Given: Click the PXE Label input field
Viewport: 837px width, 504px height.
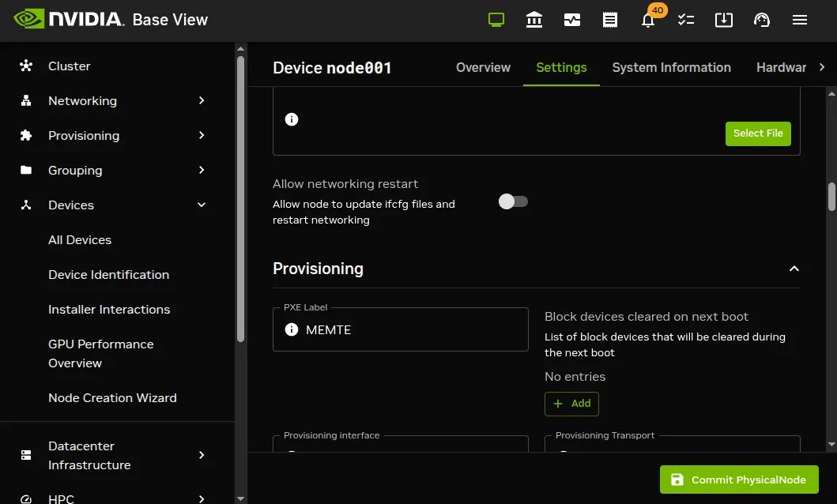Looking at the screenshot, I should [x=401, y=329].
